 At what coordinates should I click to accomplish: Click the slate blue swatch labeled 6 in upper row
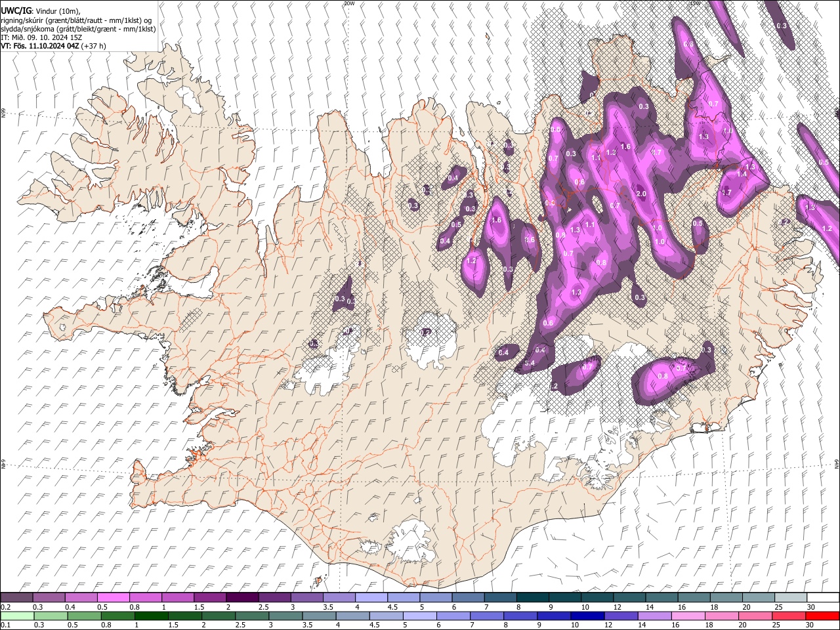click(x=469, y=597)
